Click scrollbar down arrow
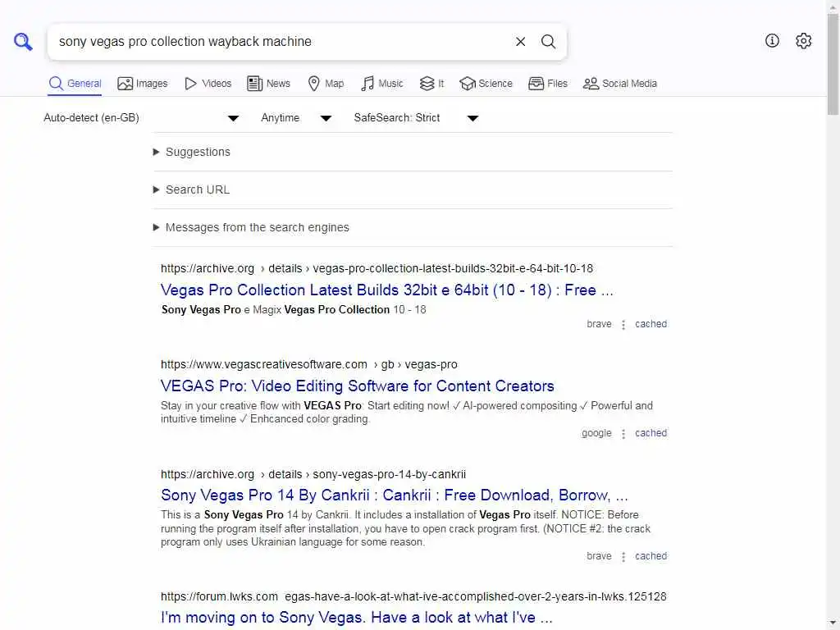840x630 pixels. pyautogui.click(x=833, y=623)
